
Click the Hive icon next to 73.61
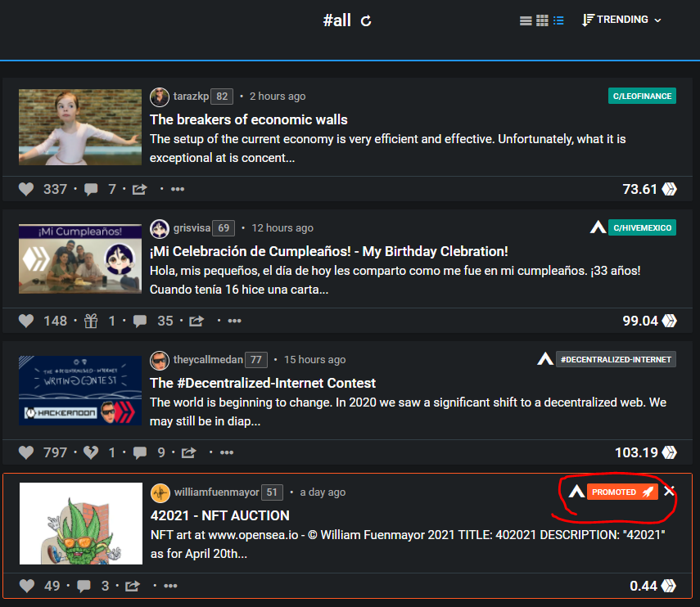point(669,189)
